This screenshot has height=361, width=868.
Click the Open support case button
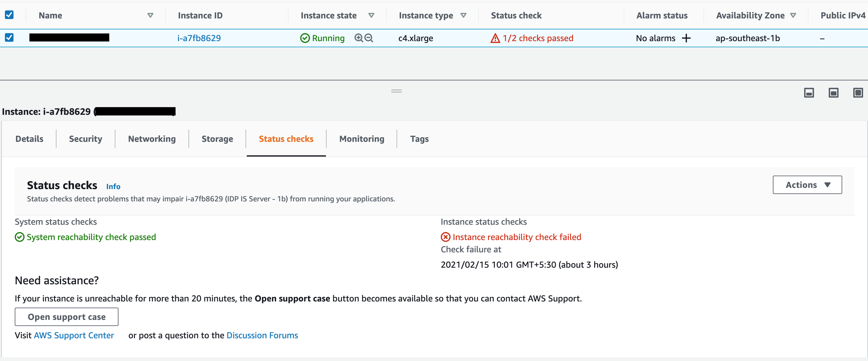(x=66, y=317)
